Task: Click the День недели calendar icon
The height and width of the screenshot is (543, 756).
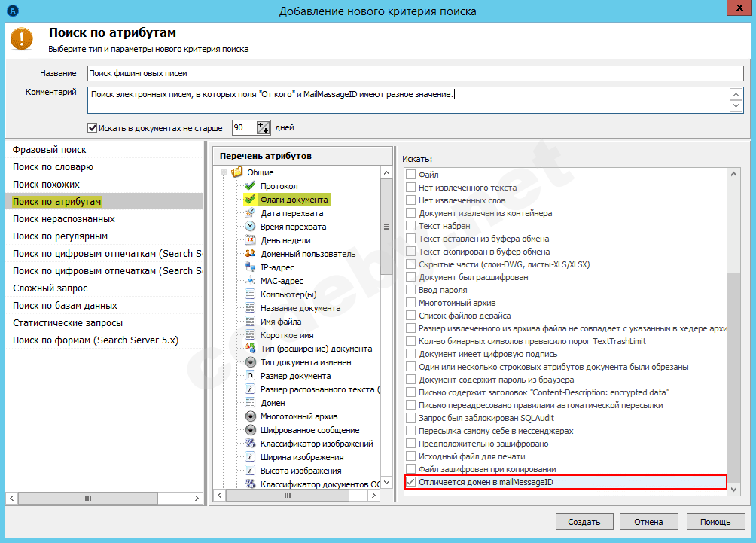Action: click(250, 239)
